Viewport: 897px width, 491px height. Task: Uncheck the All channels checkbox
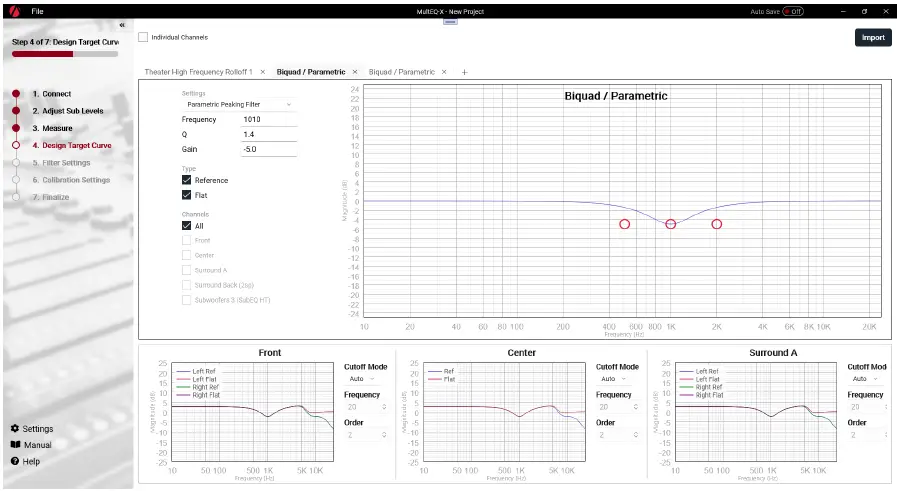point(186,225)
